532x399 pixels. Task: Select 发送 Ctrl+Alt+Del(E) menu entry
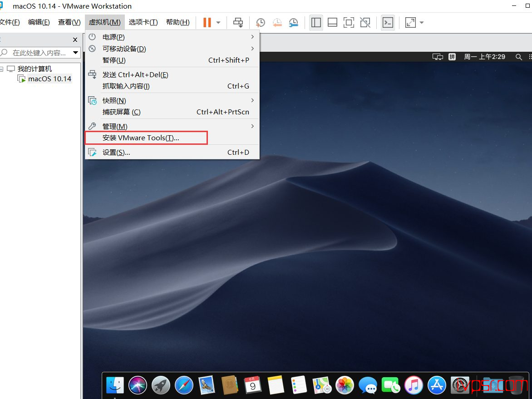(172, 74)
